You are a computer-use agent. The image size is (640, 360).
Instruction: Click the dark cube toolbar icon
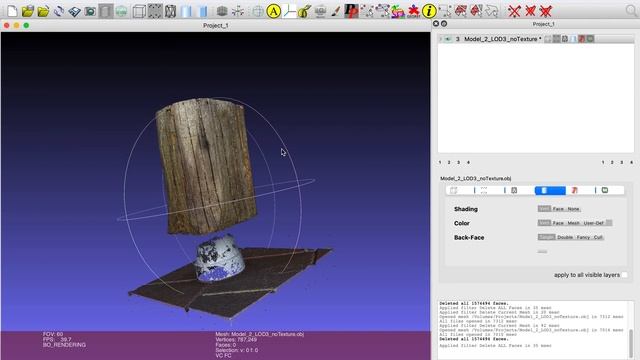click(x=222, y=11)
